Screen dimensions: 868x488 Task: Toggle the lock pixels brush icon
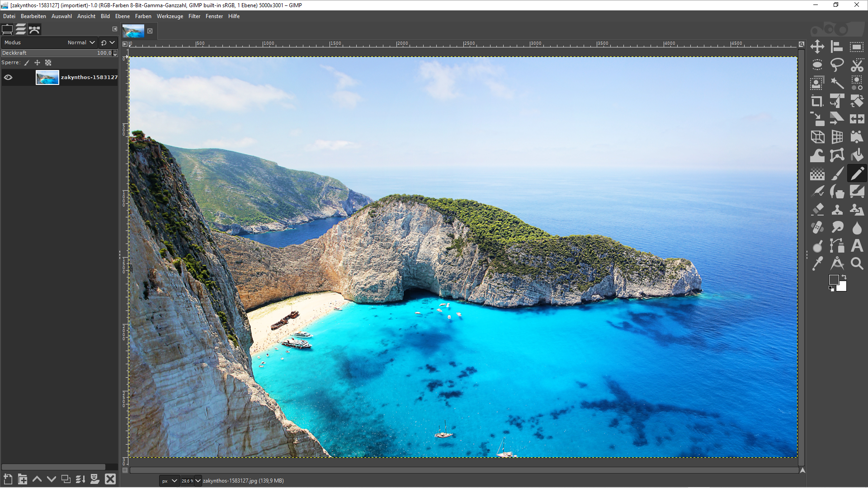(27, 63)
